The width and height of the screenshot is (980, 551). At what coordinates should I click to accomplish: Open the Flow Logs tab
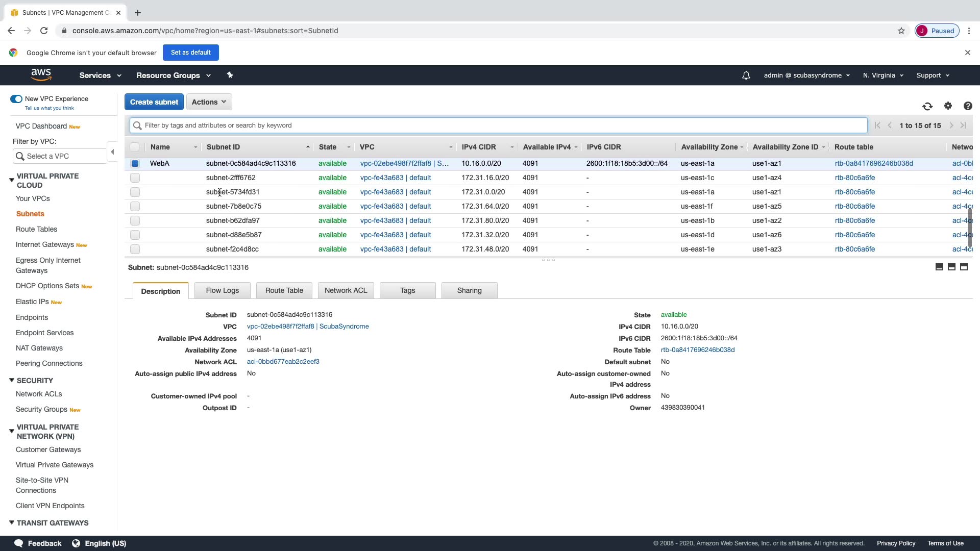[222, 290]
